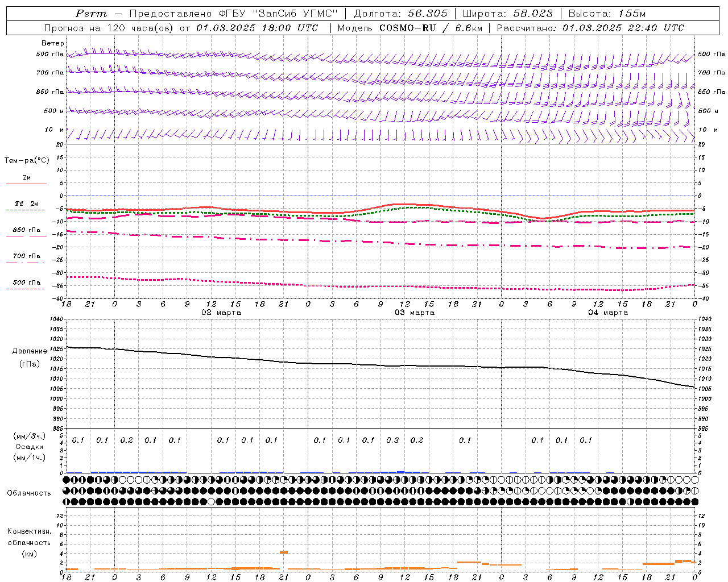Click the "2м" temperature legend entry
The height and width of the screenshot is (582, 728).
(x=26, y=178)
